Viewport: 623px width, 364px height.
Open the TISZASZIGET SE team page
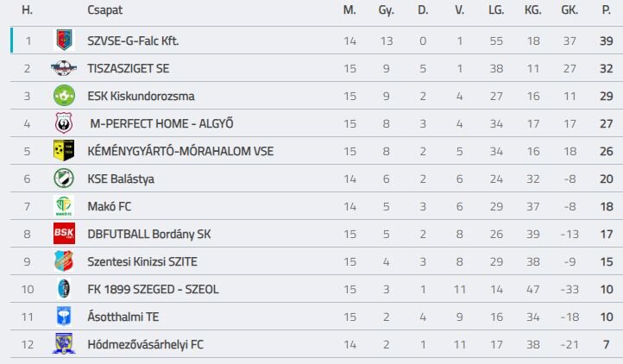[128, 68]
